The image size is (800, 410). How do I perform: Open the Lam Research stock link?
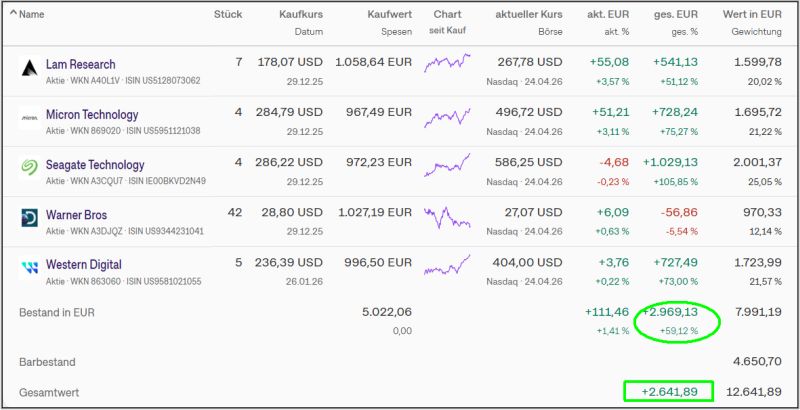click(x=80, y=64)
